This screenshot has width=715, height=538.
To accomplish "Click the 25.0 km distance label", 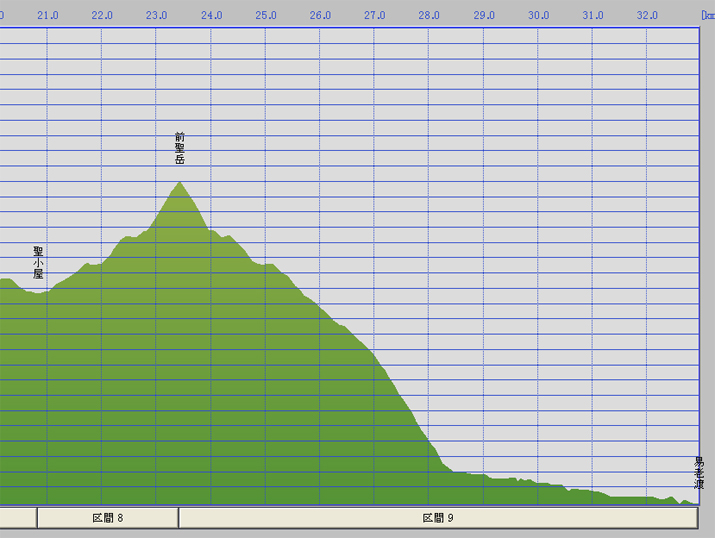I will click(x=266, y=16).
